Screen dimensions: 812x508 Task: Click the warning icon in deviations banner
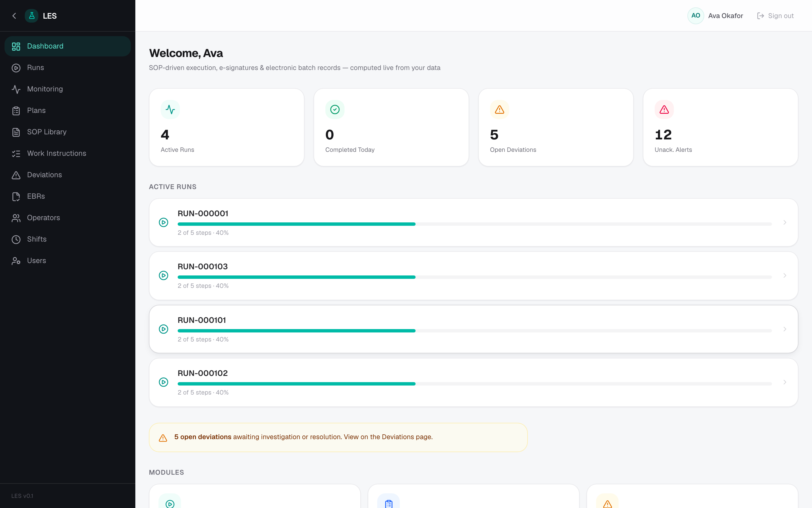point(163,438)
